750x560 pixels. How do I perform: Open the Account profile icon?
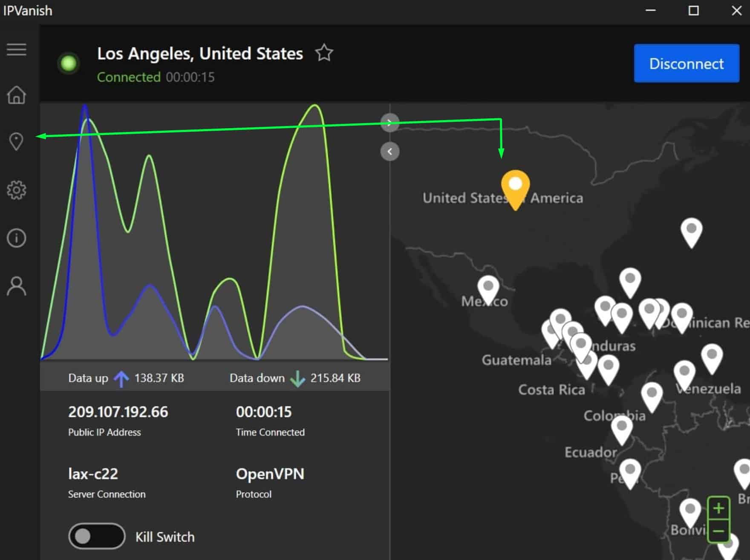pos(16,286)
